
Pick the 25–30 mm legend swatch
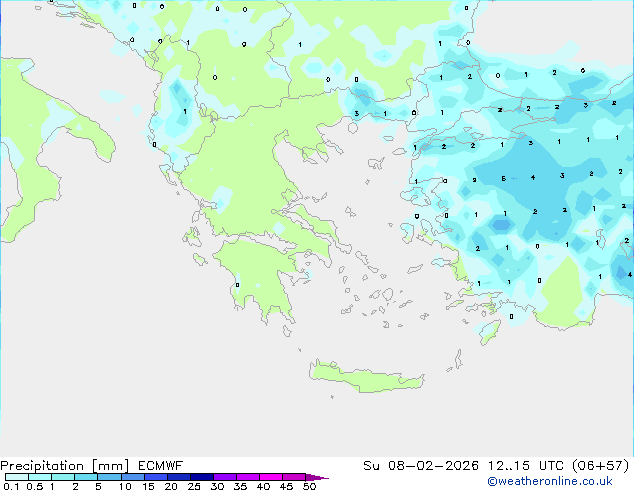point(202,477)
